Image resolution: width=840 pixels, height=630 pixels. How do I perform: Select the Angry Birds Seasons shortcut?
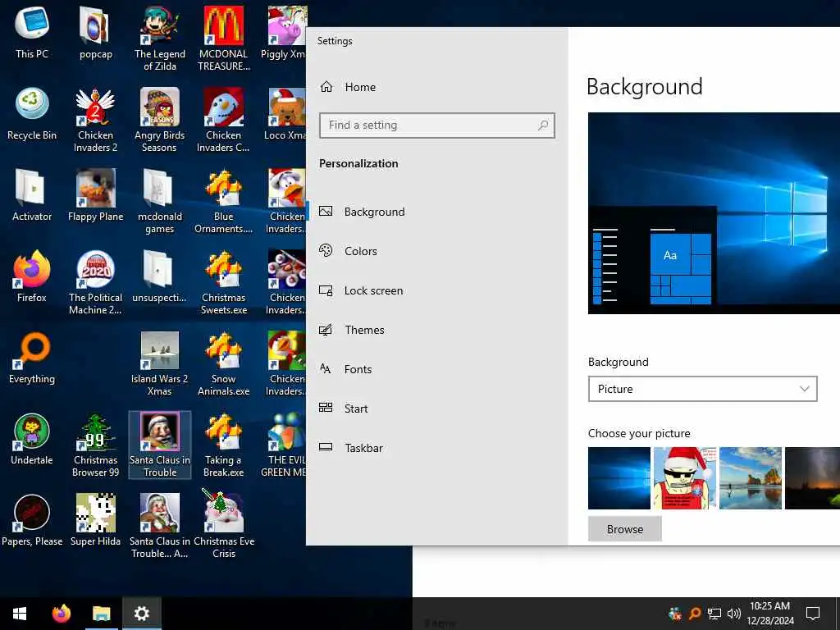click(160, 120)
